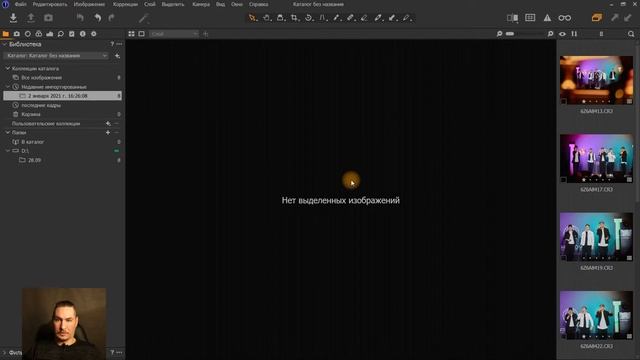The image size is (640, 360).
Task: Toggle Before/After comparison view icon
Action: pyautogui.click(x=512, y=18)
